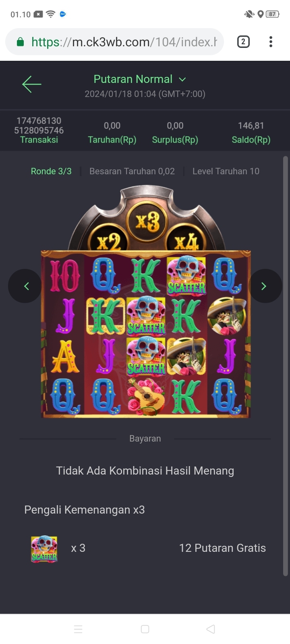Image resolution: width=290 pixels, height=644 pixels.
Task: Click the Ronde 3/3 label
Action: pos(51,171)
